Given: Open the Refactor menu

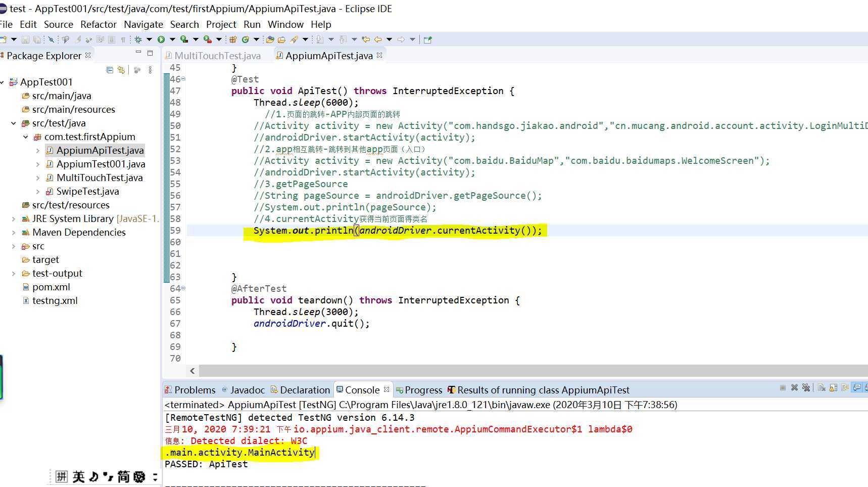Looking at the screenshot, I should 99,24.
